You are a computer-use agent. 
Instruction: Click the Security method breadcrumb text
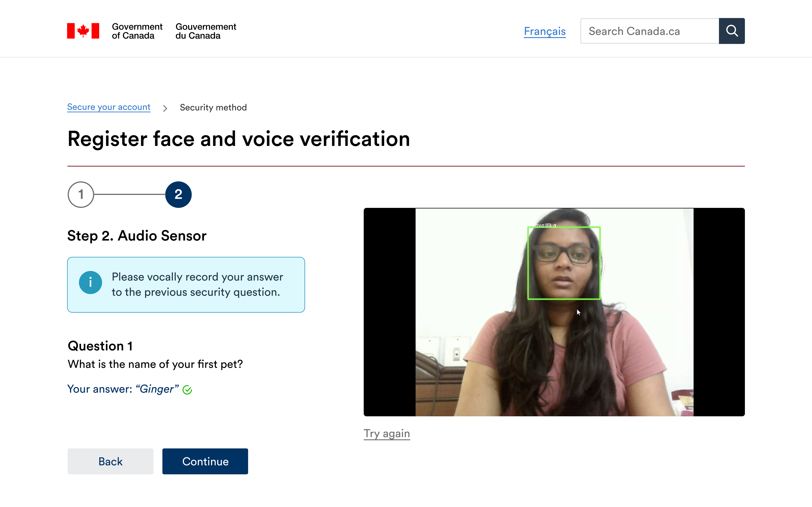click(x=213, y=107)
